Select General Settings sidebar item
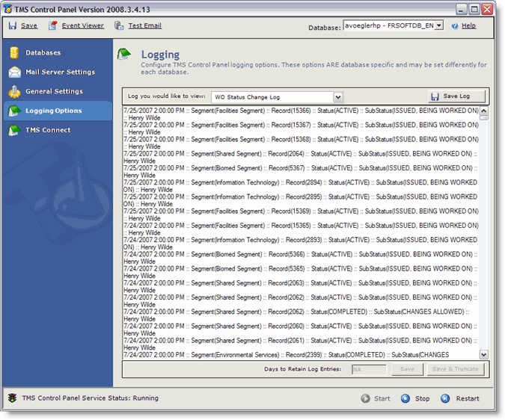The height and width of the screenshot is (420, 505). pos(58,91)
